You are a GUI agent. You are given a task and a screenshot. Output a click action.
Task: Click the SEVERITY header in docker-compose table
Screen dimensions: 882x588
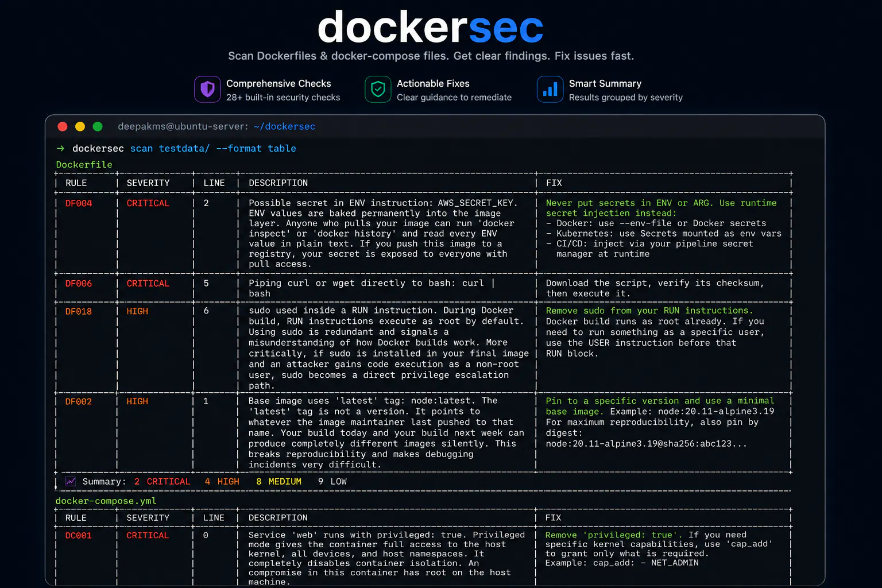(148, 517)
